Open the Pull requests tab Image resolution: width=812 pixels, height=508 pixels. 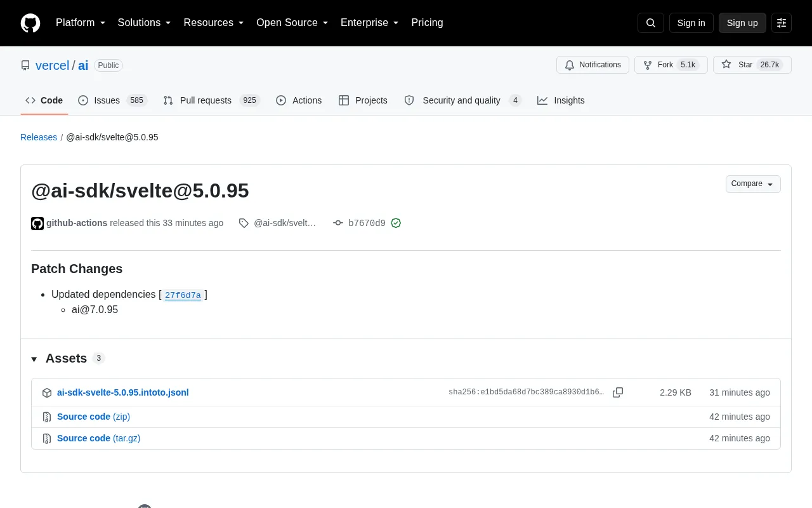pos(211,100)
